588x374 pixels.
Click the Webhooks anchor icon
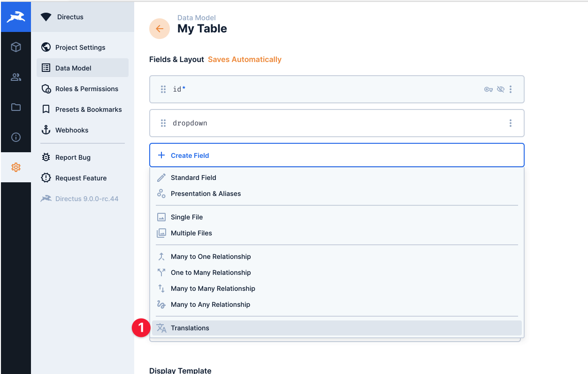[x=46, y=130]
